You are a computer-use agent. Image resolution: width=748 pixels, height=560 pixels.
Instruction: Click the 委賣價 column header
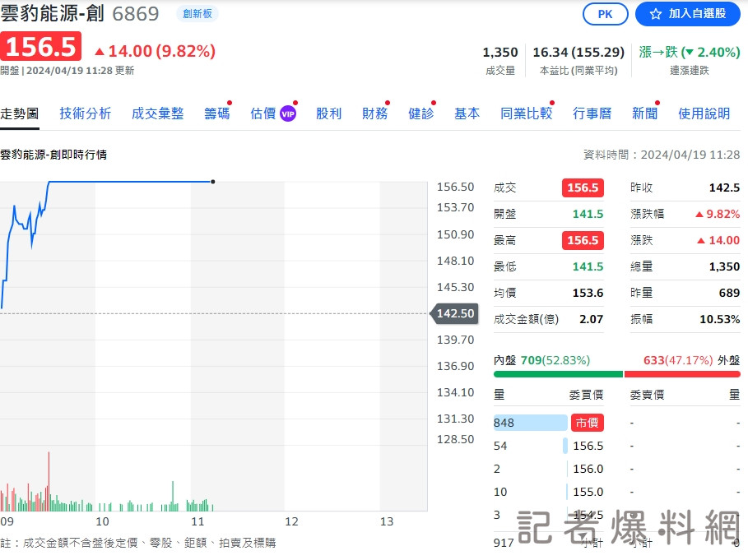647,395
